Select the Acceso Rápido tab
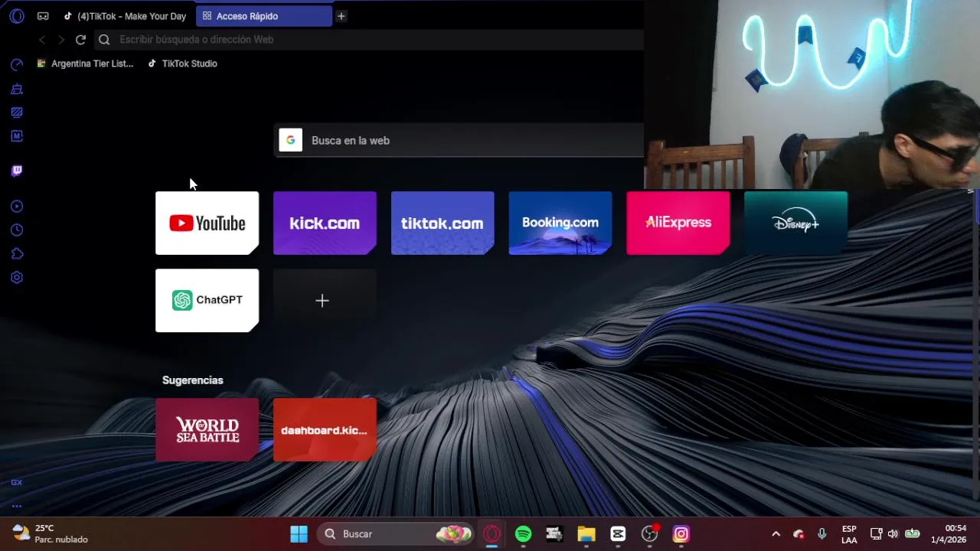 [x=263, y=16]
